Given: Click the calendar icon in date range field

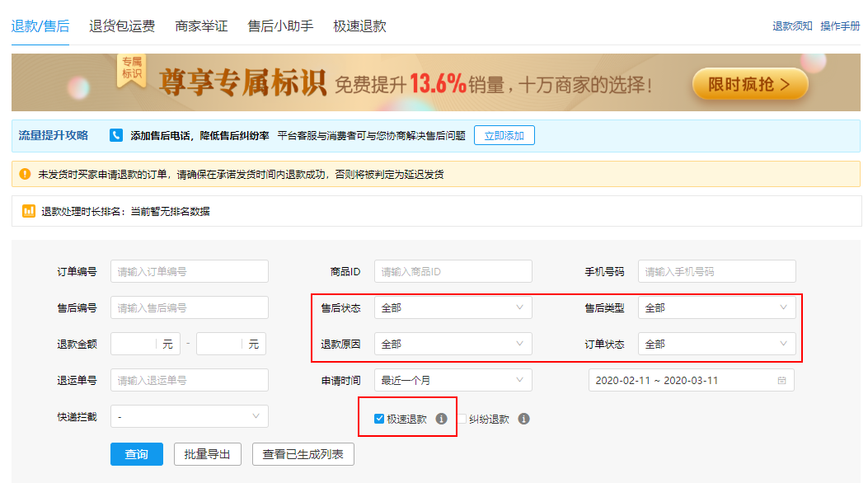Looking at the screenshot, I should [x=781, y=381].
